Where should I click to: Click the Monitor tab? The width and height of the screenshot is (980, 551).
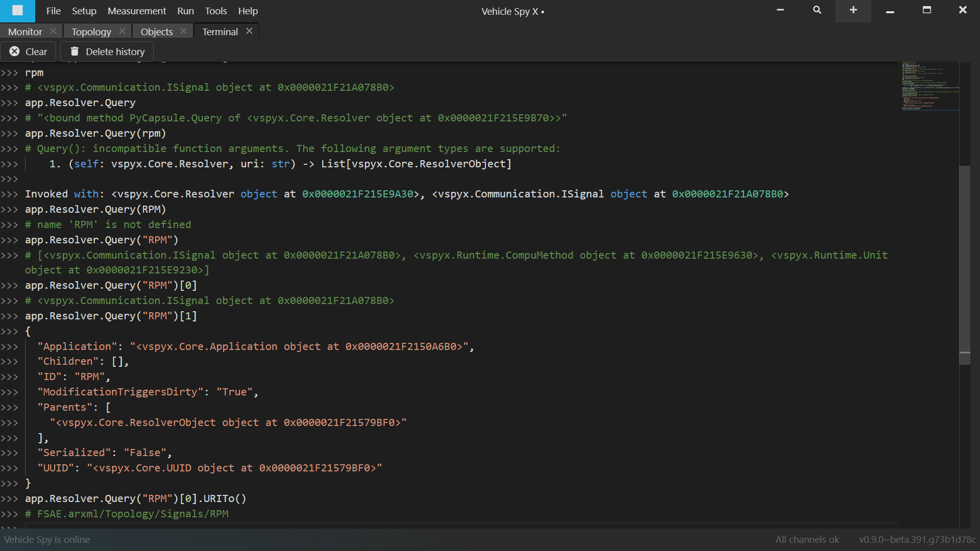26,32
